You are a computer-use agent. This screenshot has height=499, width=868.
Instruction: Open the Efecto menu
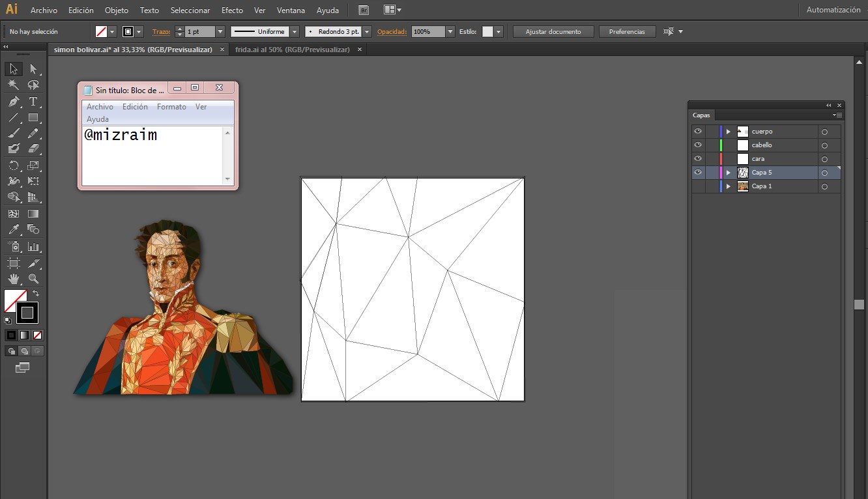232,10
